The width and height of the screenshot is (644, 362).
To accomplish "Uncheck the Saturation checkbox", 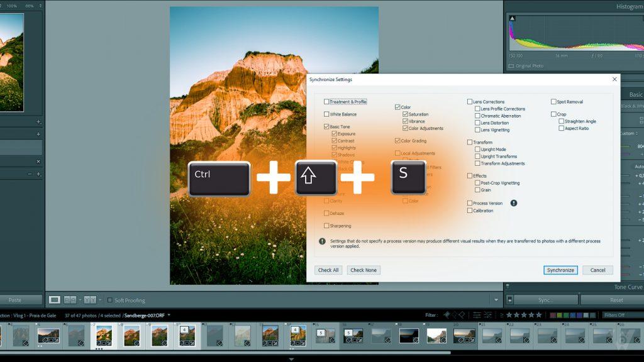I will [x=406, y=114].
